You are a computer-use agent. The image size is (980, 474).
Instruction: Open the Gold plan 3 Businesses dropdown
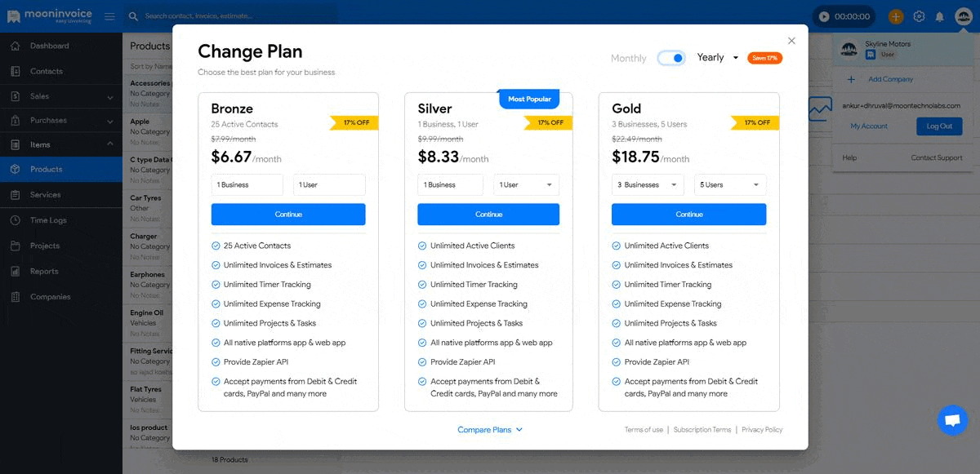(648, 185)
